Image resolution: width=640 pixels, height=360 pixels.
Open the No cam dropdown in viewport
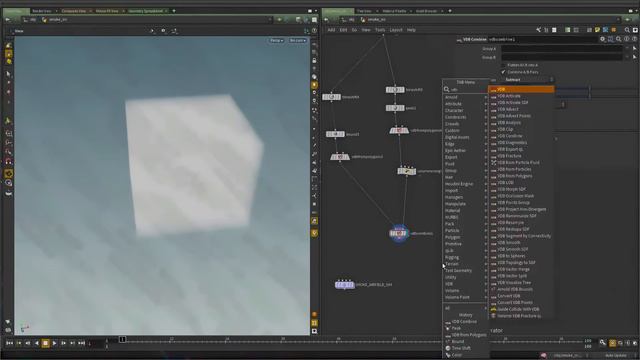(298, 40)
